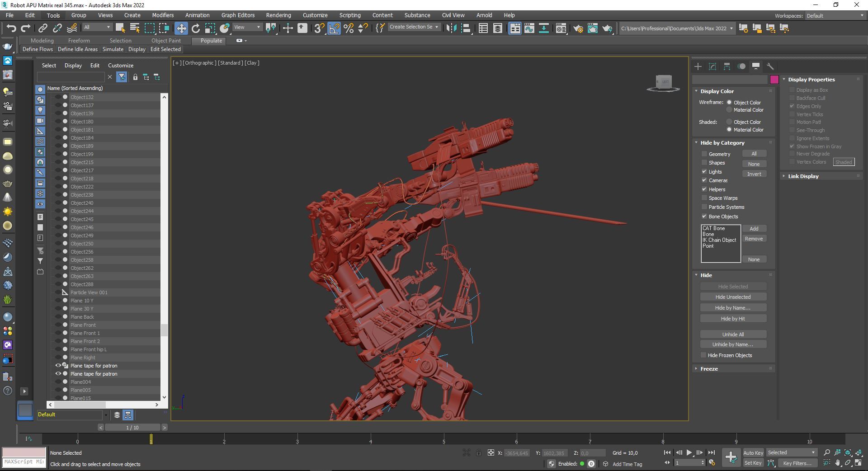Uncheck the Bone Objects category checkbox

(704, 217)
